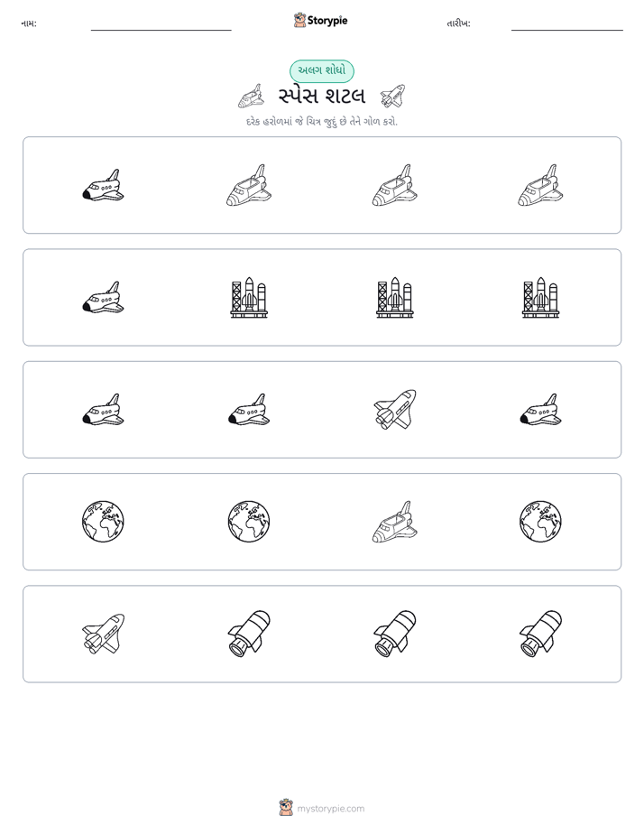Select the last Earth globe in row four

pos(540,522)
